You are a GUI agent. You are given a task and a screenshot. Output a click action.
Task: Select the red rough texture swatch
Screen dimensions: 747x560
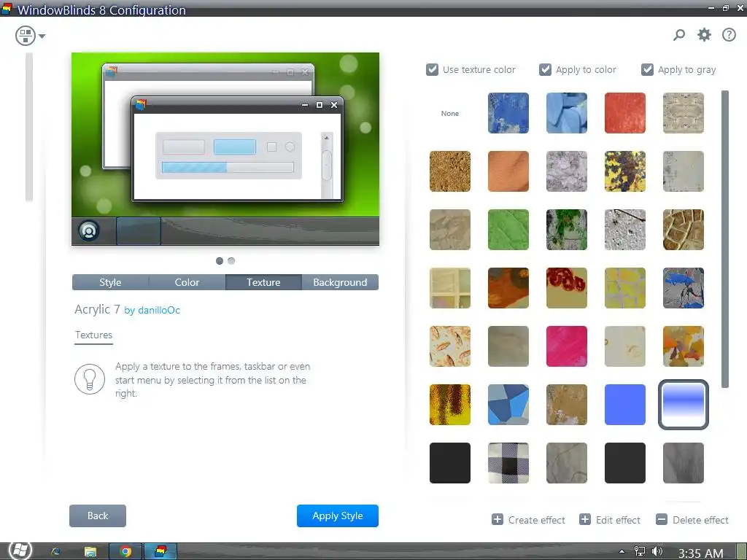pos(625,113)
